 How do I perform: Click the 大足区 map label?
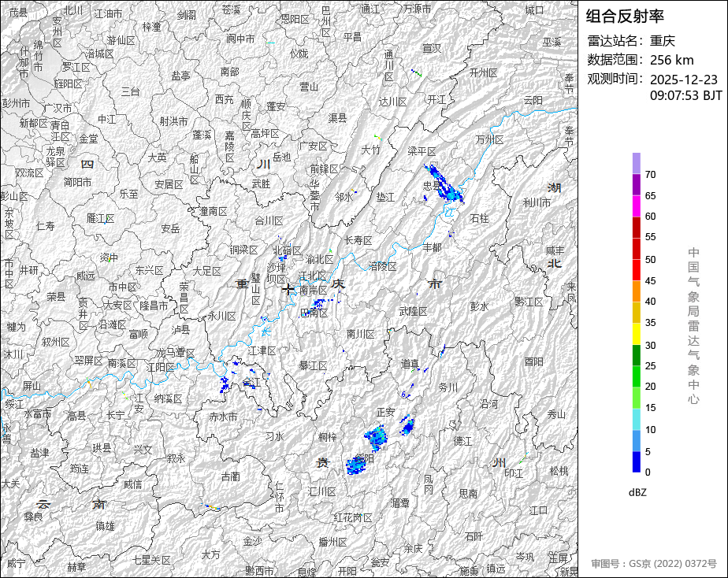pyautogui.click(x=206, y=271)
